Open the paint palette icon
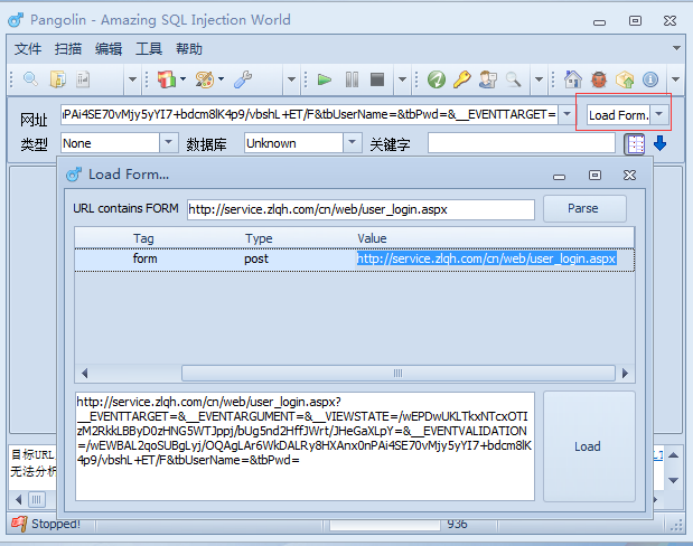Screen dimensions: 693x546 (x=205, y=80)
